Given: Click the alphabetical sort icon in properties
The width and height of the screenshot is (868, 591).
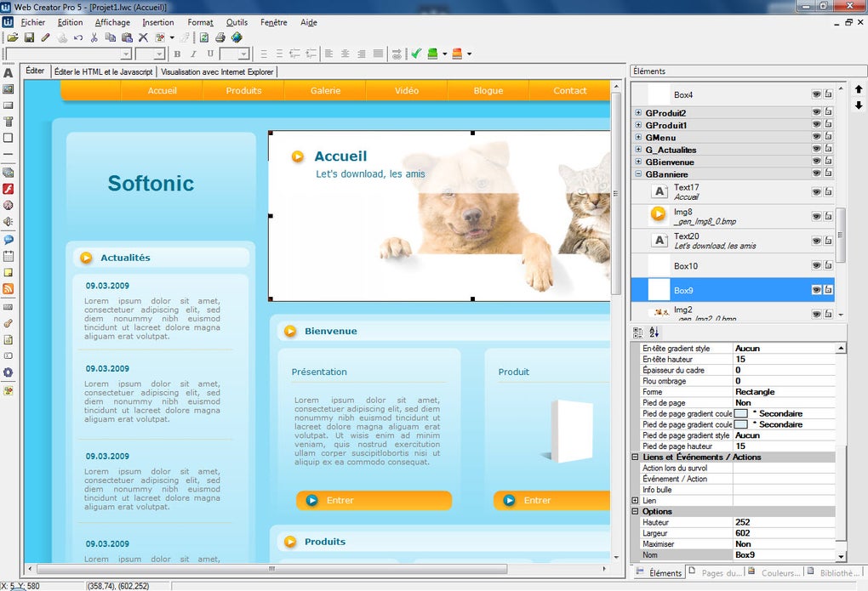Looking at the screenshot, I should 654,332.
